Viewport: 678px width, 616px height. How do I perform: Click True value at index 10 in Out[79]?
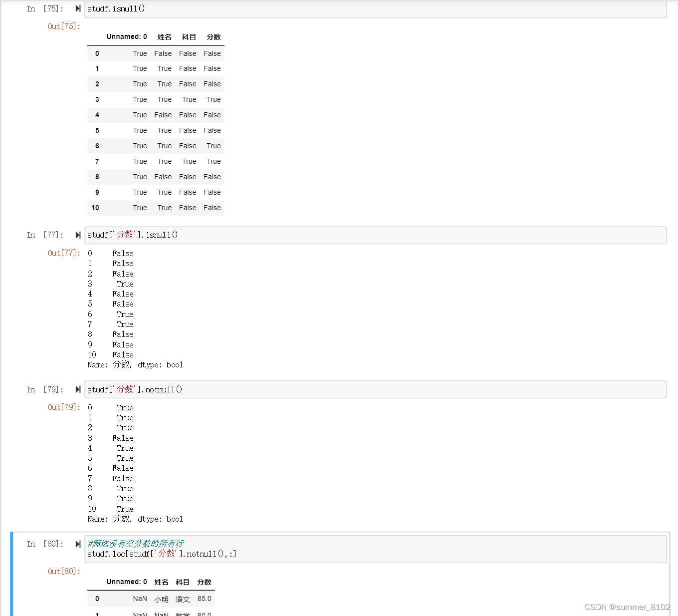(x=125, y=509)
